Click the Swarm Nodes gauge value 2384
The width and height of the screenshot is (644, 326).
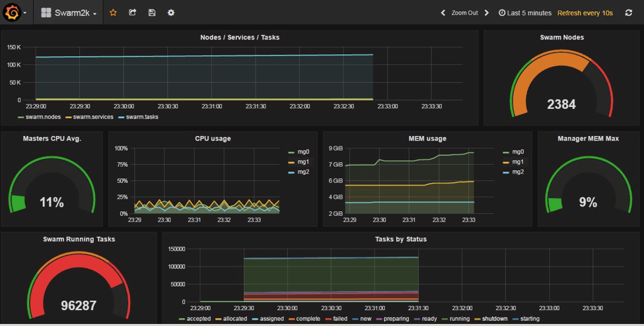[x=561, y=104]
